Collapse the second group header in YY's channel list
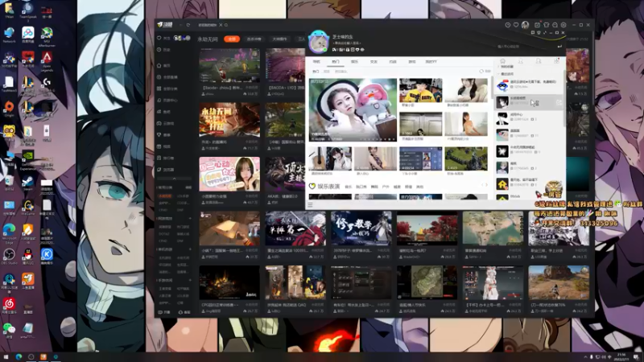Image resolution: width=644 pixels, height=362 pixels. coord(506,74)
